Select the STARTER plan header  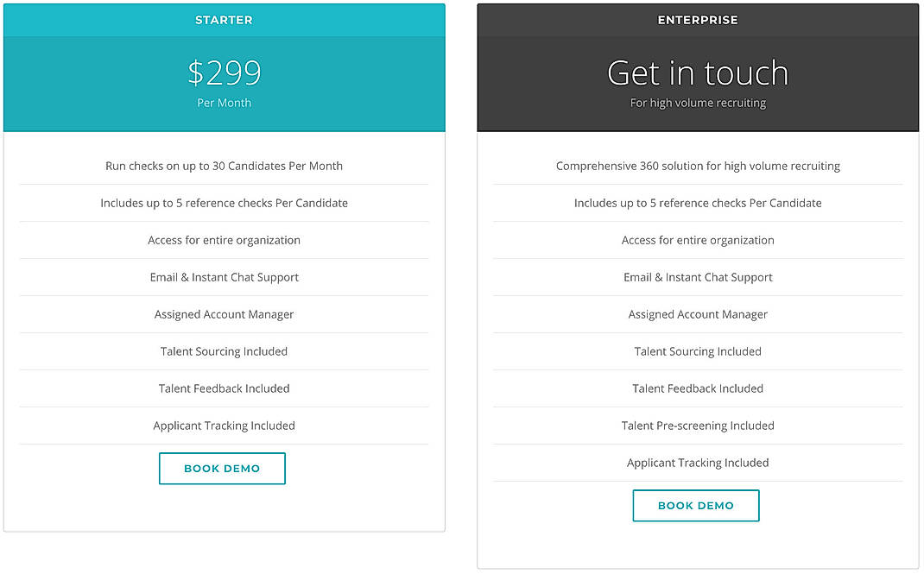click(x=224, y=19)
